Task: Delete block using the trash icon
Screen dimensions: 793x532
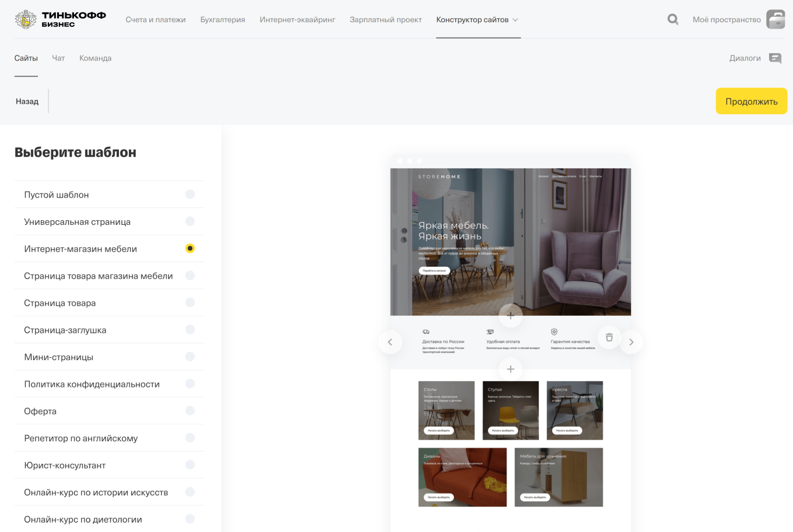Action: [609, 337]
